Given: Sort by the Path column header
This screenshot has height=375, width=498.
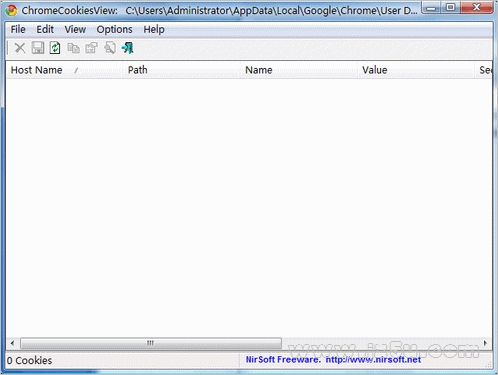Looking at the screenshot, I should (181, 70).
